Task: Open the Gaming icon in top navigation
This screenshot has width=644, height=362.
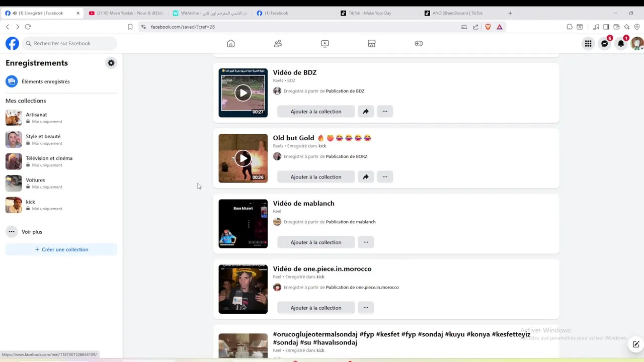Action: (x=419, y=44)
